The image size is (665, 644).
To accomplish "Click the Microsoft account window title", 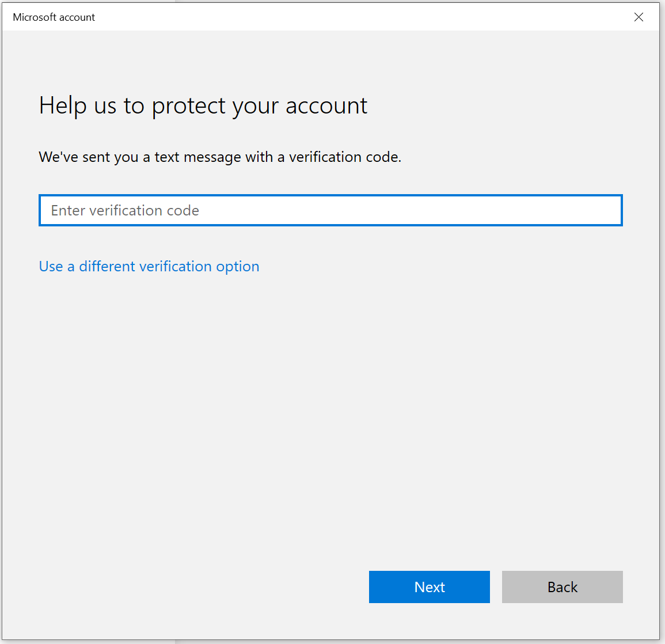I will (x=54, y=17).
